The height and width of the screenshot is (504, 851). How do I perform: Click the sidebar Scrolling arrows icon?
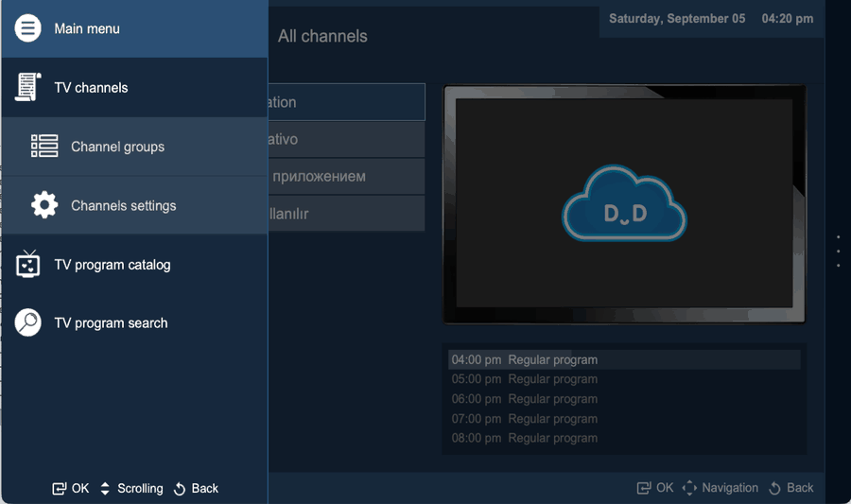105,488
